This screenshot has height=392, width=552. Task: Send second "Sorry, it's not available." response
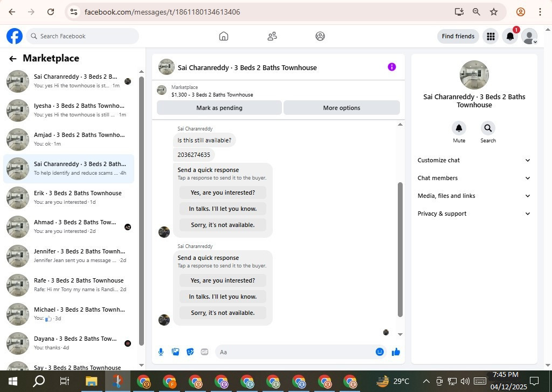pos(223,313)
